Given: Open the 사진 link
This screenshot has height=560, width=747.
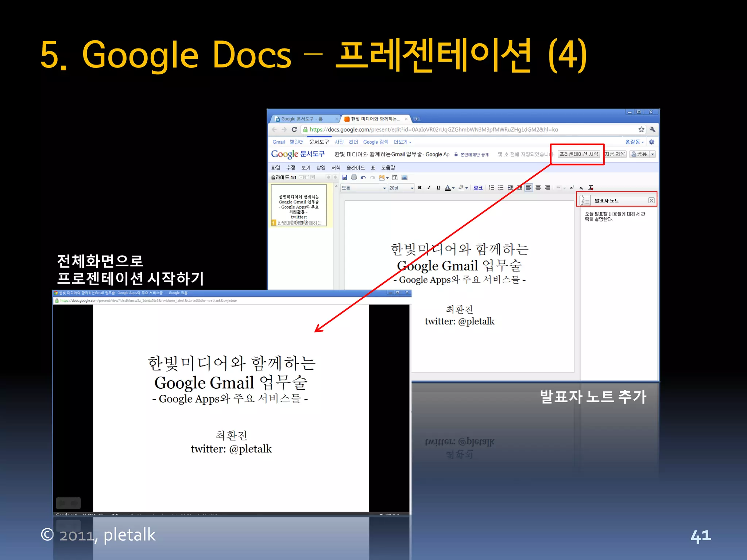Looking at the screenshot, I should [x=339, y=142].
